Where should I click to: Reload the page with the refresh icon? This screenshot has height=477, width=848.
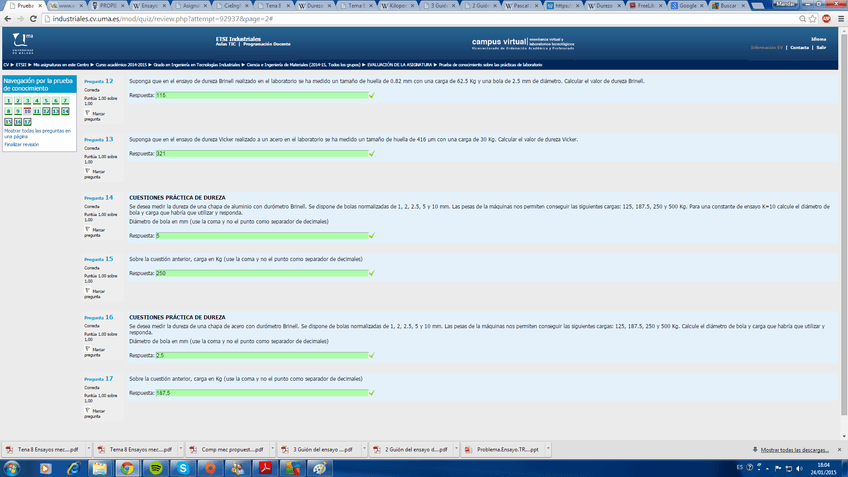tap(33, 18)
